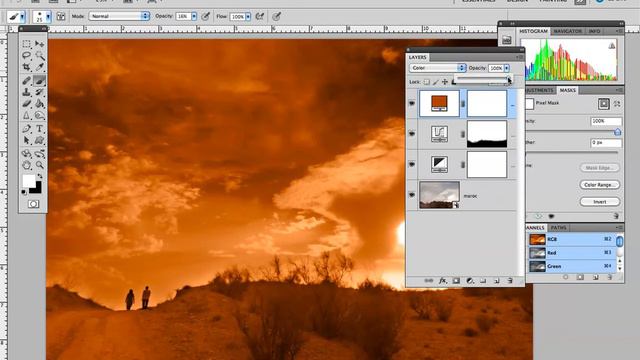Enable airbrush mode in options bar
The height and width of the screenshot is (360, 640).
click(260, 16)
